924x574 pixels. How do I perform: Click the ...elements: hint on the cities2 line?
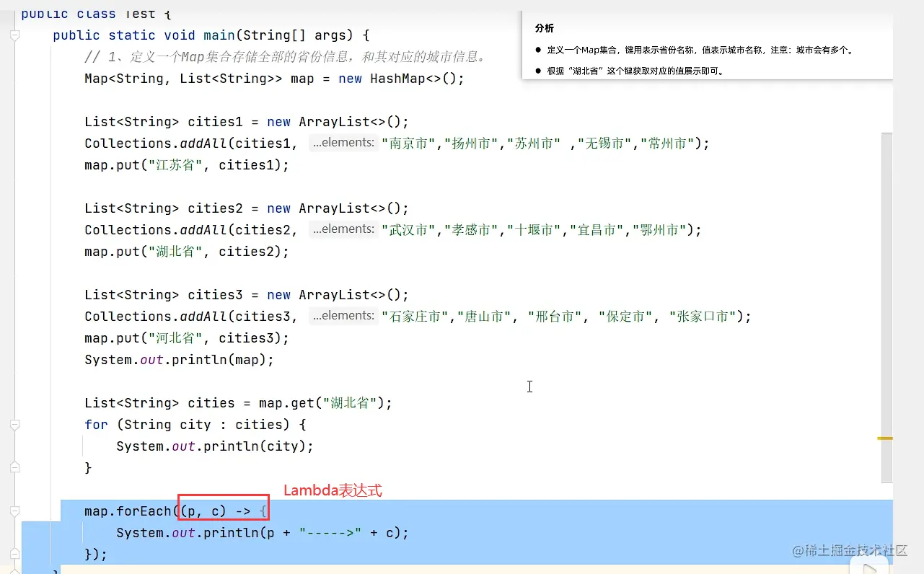click(343, 229)
